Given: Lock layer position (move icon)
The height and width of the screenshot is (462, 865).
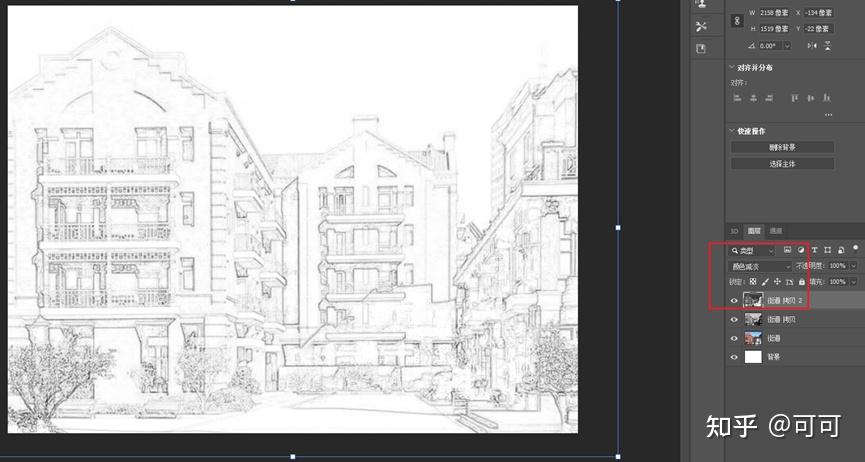Looking at the screenshot, I should coord(777,282).
